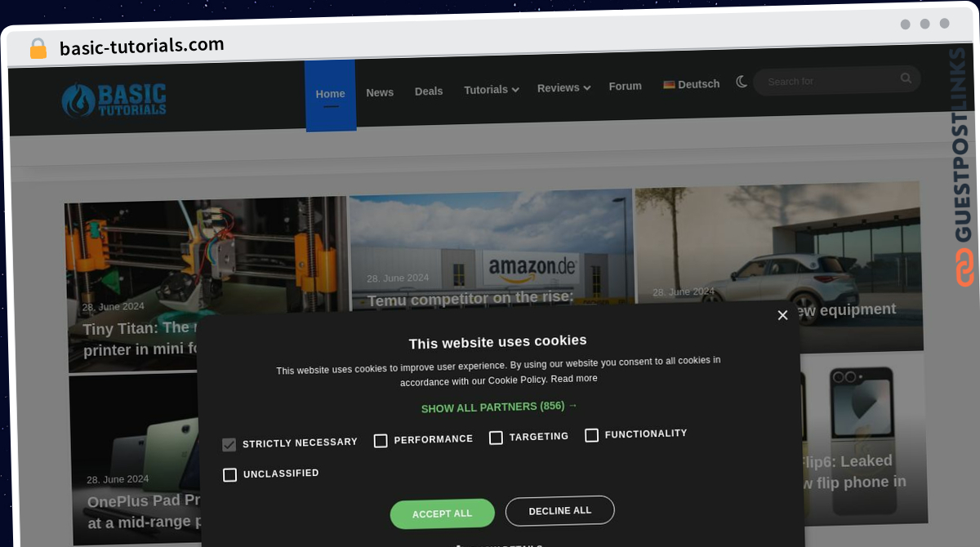Image resolution: width=980 pixels, height=547 pixels.
Task: Click the Accept All button
Action: [x=443, y=514]
